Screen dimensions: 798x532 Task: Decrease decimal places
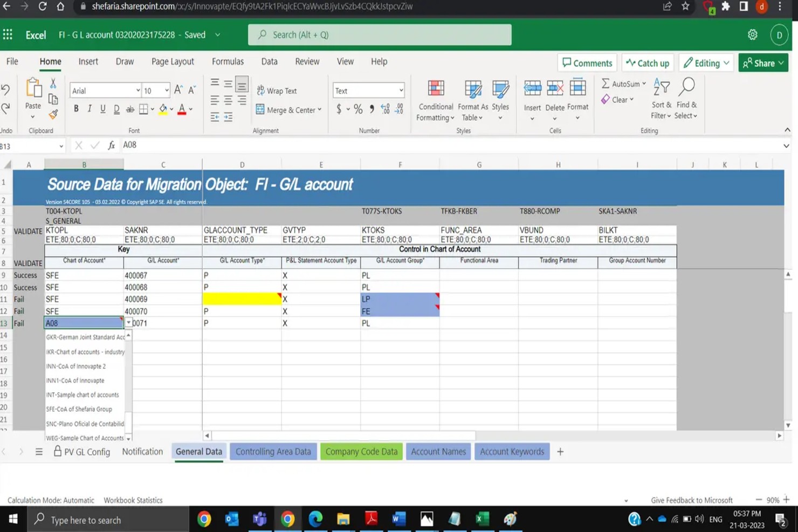tap(398, 109)
